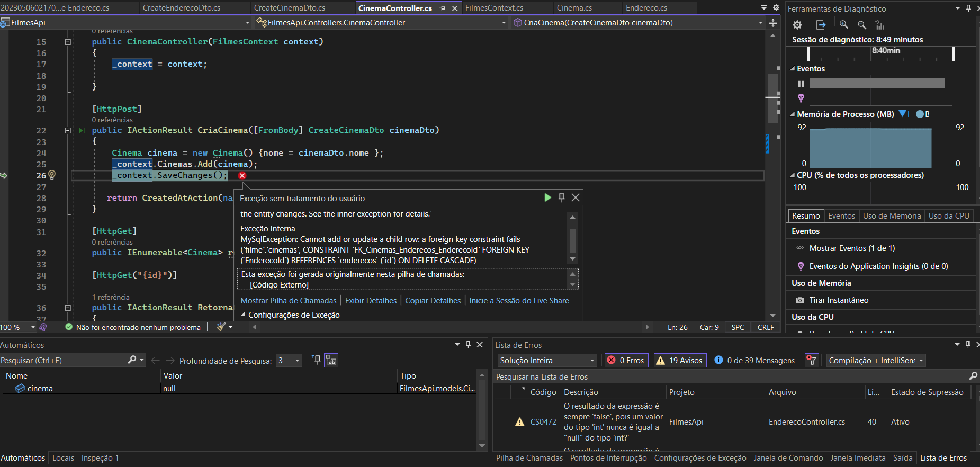Open the Compilação + IntelliSense dropdown
The height and width of the screenshot is (467, 980).
[876, 360]
